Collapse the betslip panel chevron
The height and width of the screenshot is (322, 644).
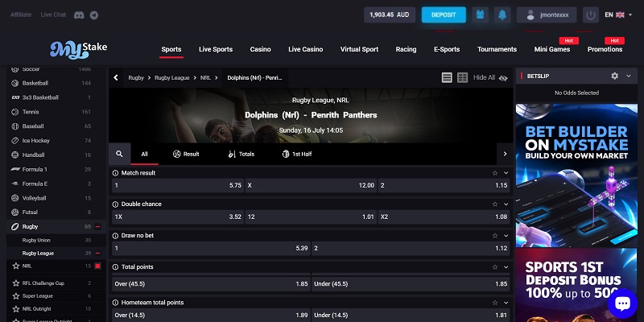[629, 76]
